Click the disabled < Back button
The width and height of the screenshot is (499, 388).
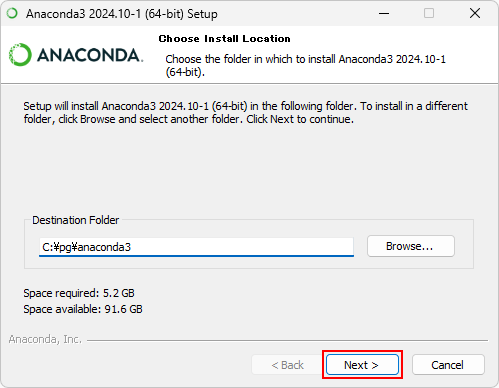pyautogui.click(x=287, y=365)
